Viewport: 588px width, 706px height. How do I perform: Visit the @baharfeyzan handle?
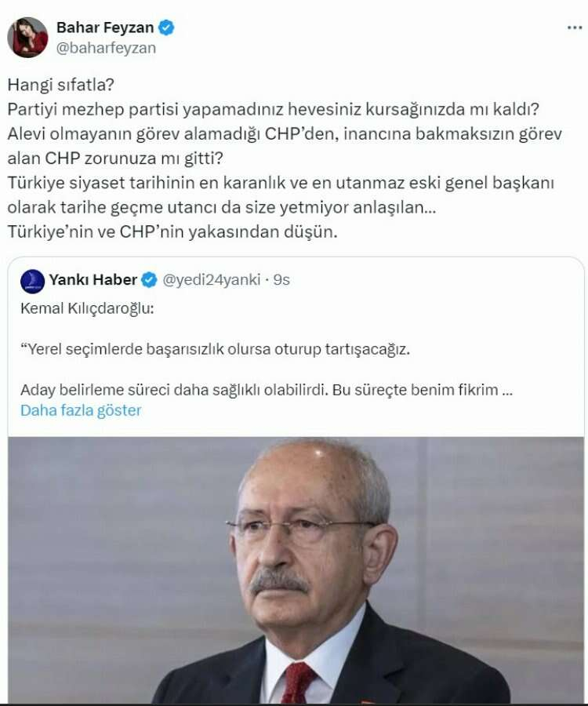(106, 48)
